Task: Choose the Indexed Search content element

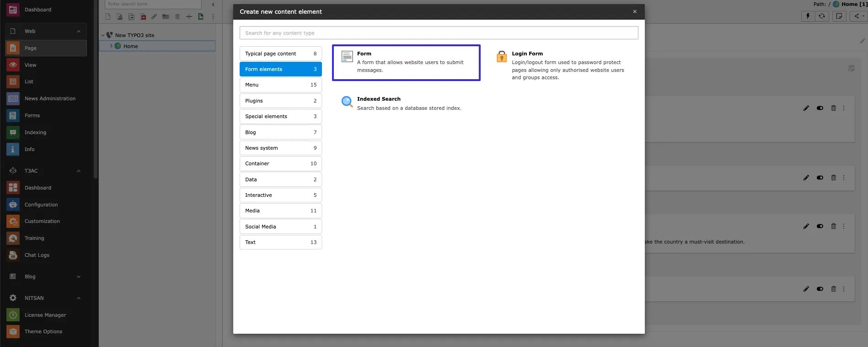Action: (406, 103)
